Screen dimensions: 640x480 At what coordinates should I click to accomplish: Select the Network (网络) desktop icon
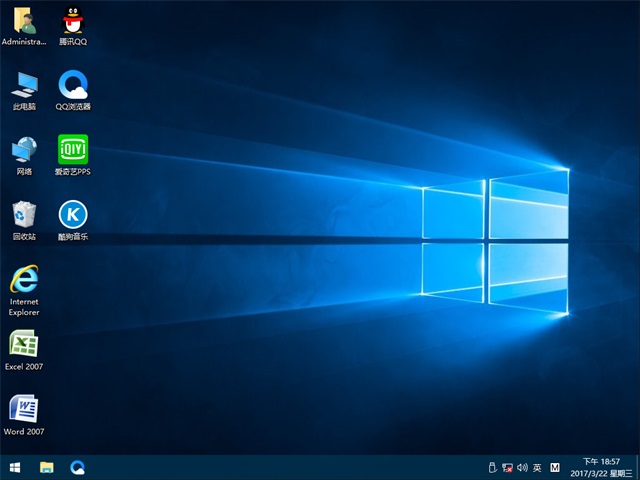click(24, 150)
